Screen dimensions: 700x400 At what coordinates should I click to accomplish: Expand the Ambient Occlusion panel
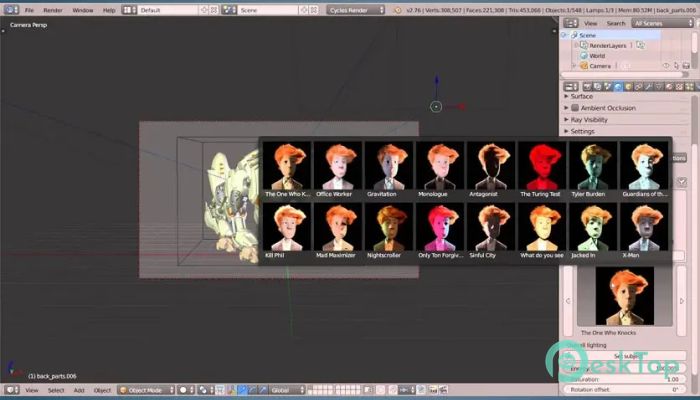pos(567,108)
